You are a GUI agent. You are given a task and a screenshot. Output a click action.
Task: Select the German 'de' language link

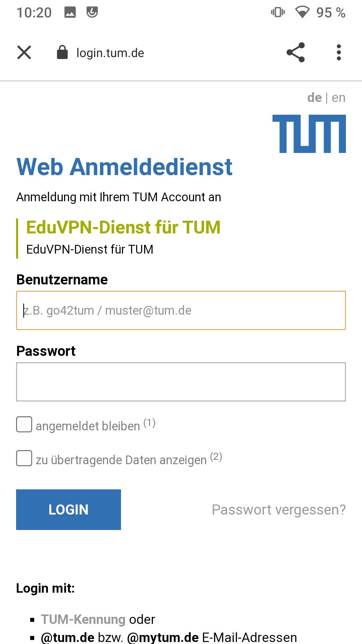(314, 98)
